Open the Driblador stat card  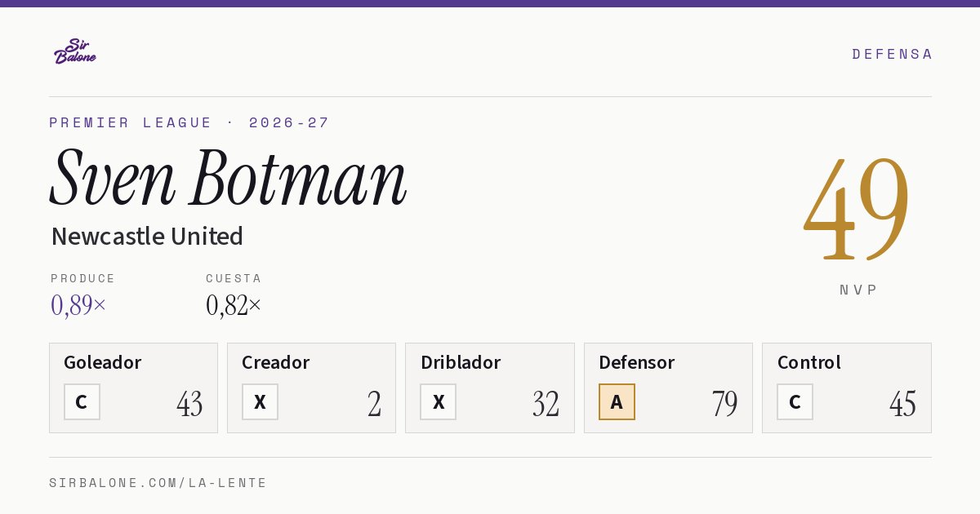pos(490,388)
